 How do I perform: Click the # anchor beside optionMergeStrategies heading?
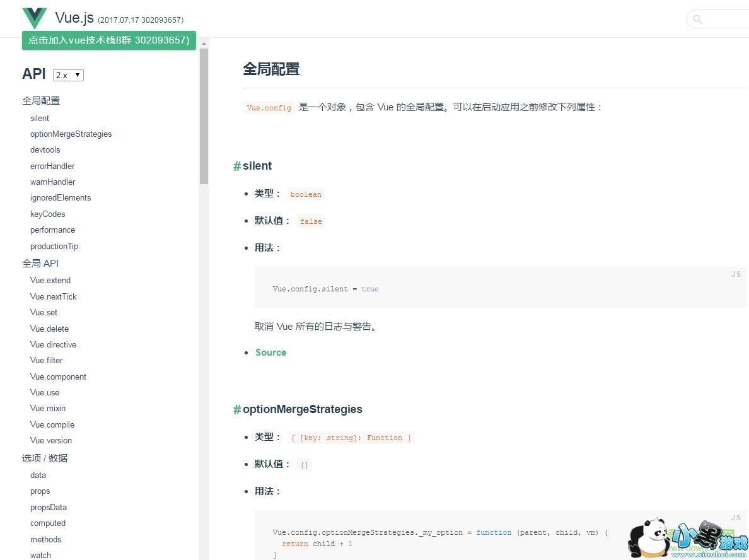237,409
